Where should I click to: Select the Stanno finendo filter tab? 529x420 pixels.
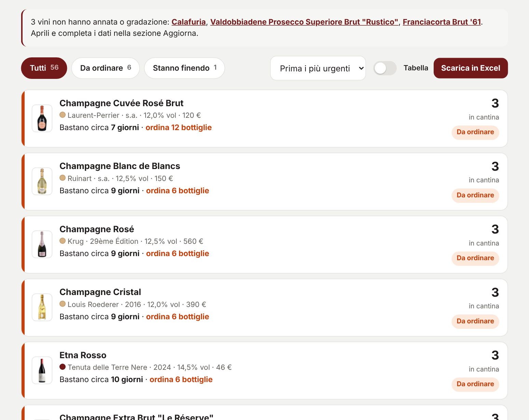(x=185, y=68)
